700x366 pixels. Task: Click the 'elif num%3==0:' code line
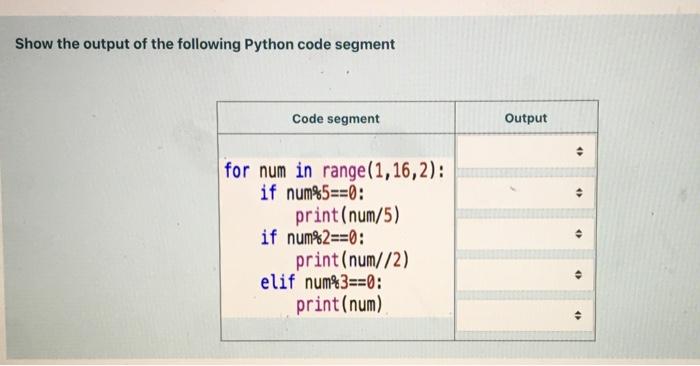(321, 282)
